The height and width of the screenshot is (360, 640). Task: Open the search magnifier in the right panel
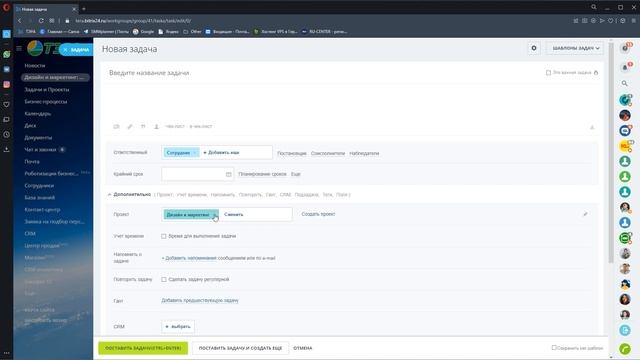point(624,83)
